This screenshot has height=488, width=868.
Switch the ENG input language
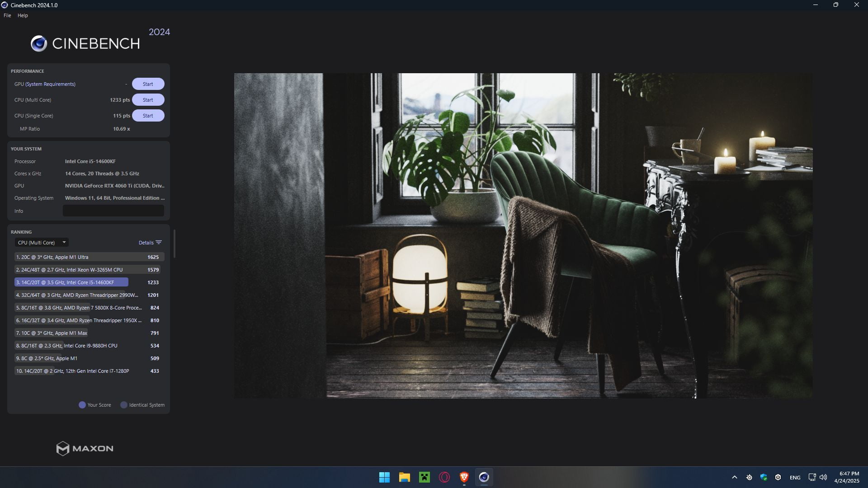point(795,478)
